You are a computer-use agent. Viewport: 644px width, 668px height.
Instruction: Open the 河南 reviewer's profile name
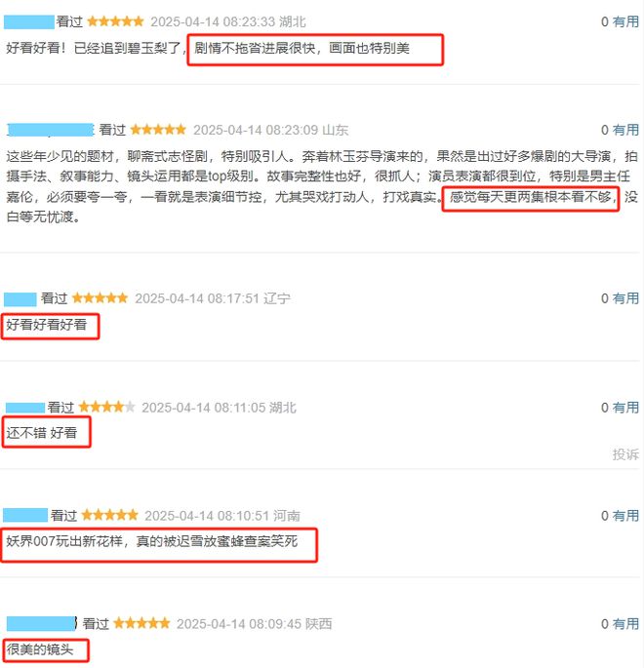[25, 516]
